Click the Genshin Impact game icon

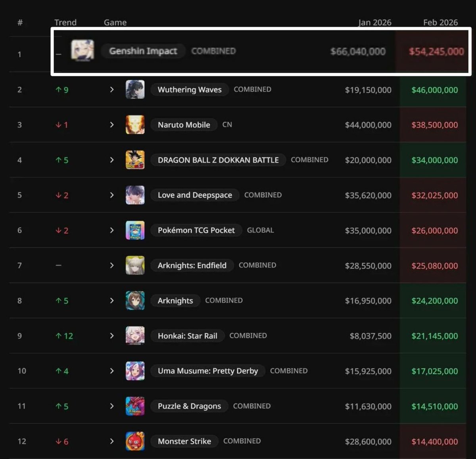(x=83, y=50)
